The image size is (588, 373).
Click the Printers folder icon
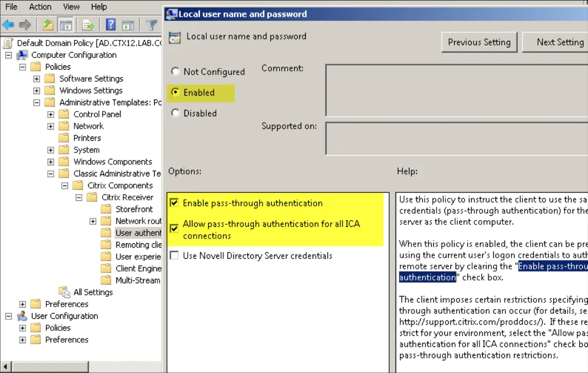(64, 138)
